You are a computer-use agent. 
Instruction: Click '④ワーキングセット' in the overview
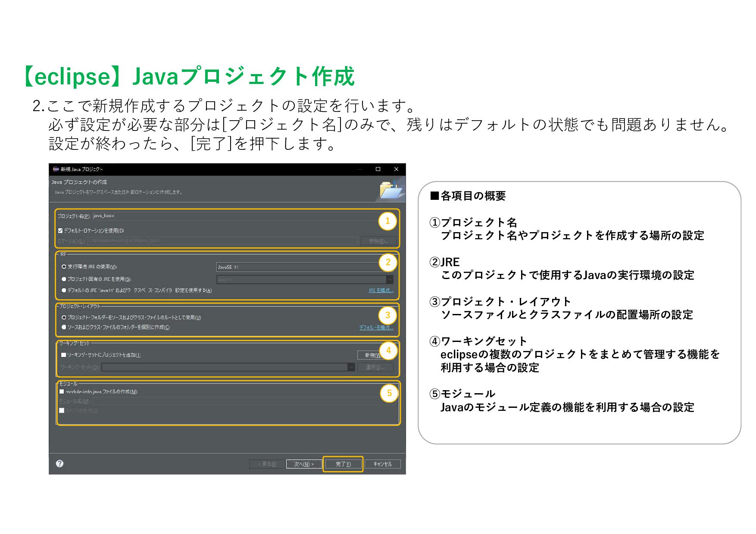(478, 341)
